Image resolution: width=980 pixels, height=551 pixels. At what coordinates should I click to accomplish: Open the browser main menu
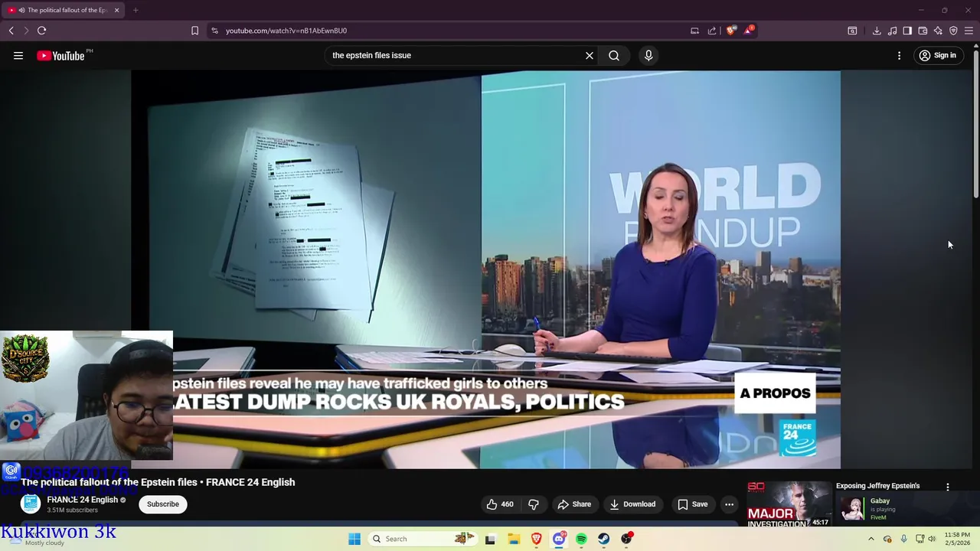(x=969, y=31)
